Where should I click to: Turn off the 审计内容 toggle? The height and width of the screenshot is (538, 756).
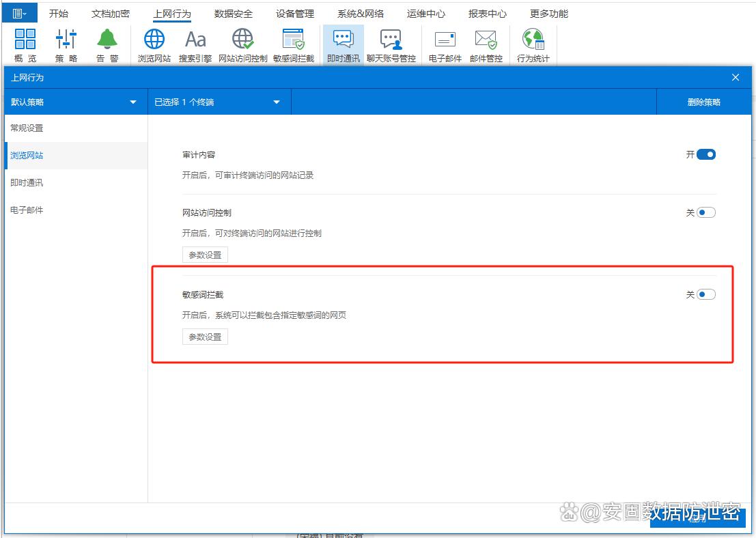(x=705, y=155)
